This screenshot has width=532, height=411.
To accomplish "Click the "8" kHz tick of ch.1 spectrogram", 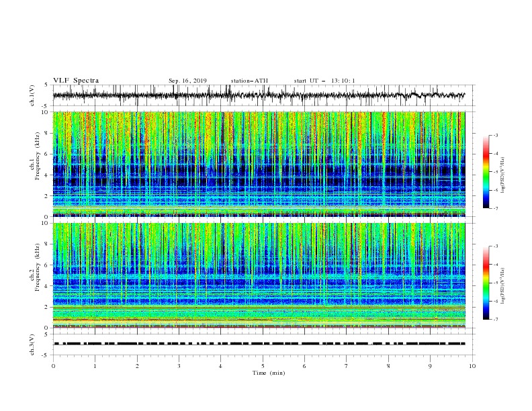I will 47,133.
